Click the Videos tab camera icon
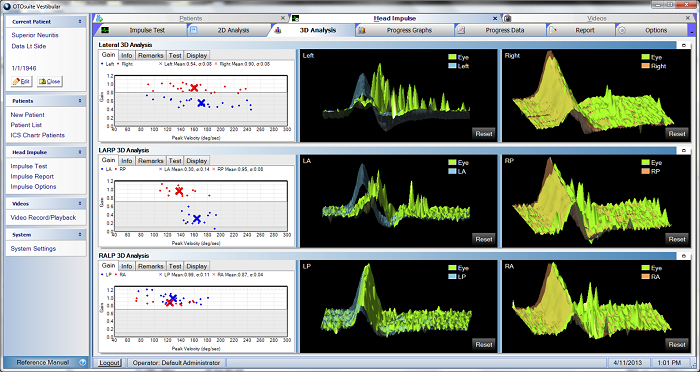Viewport: 700px width, 372px height. point(507,18)
